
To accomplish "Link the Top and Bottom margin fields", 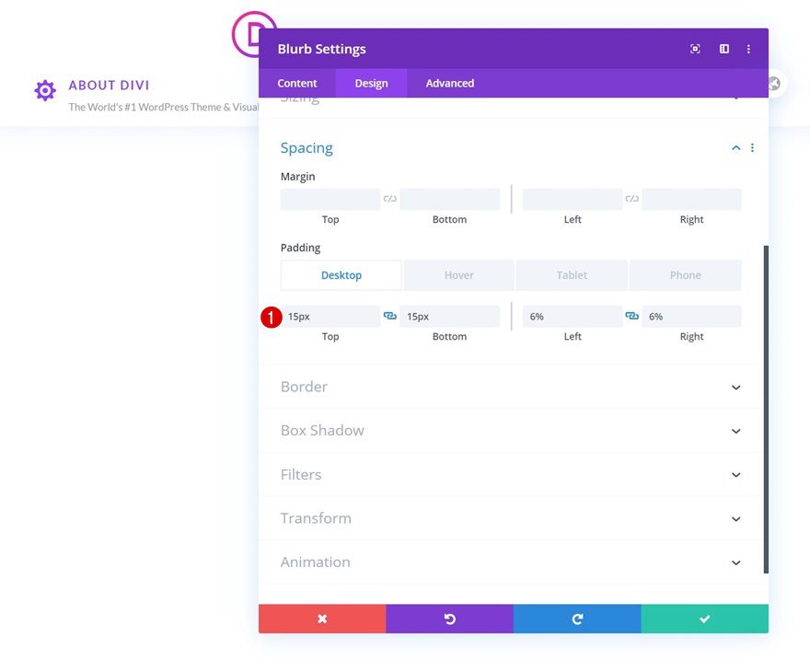I will (390, 198).
